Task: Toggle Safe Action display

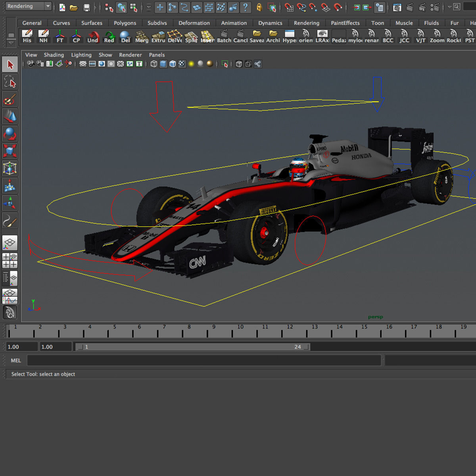Action: pos(130,64)
